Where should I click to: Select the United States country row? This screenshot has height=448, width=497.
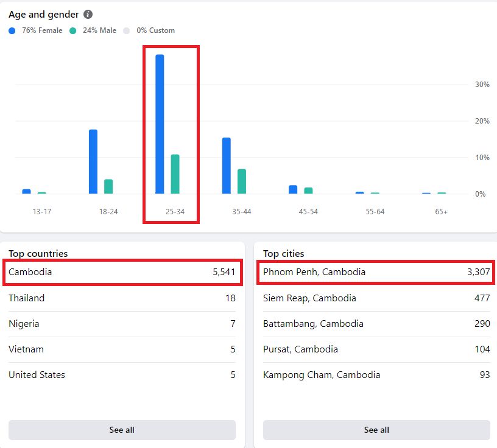pyautogui.click(x=122, y=375)
